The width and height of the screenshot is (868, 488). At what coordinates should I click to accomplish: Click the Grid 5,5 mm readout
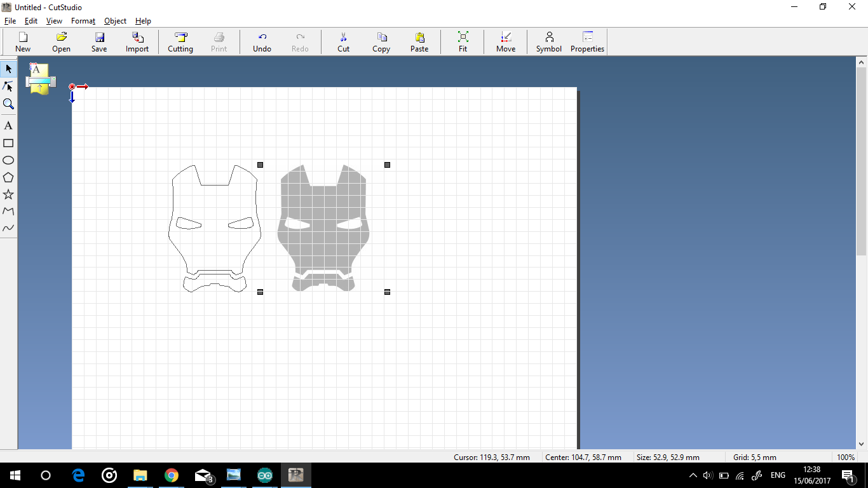(x=755, y=457)
